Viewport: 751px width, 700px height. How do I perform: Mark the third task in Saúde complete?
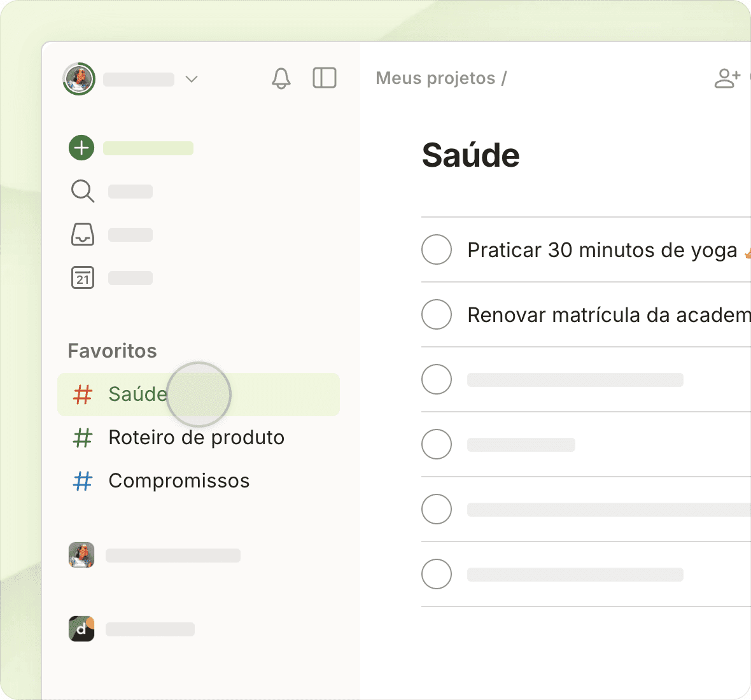coord(437,379)
